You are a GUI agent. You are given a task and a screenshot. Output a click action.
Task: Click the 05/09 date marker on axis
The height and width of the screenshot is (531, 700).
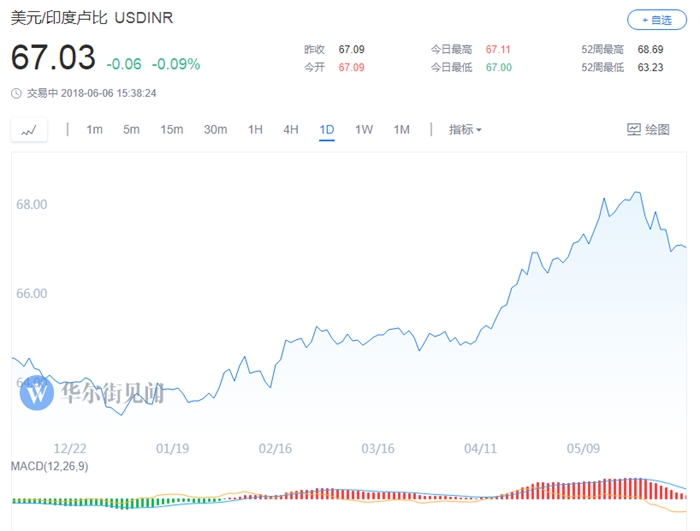coord(583,449)
